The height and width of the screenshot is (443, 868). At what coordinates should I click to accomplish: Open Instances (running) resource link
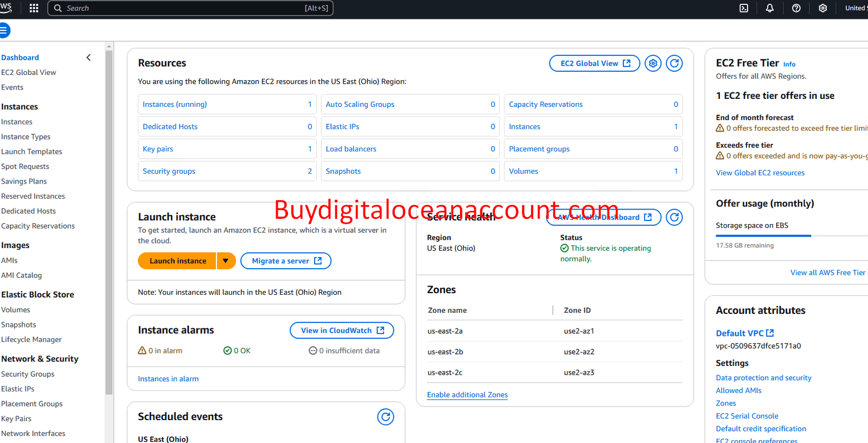pyautogui.click(x=175, y=104)
